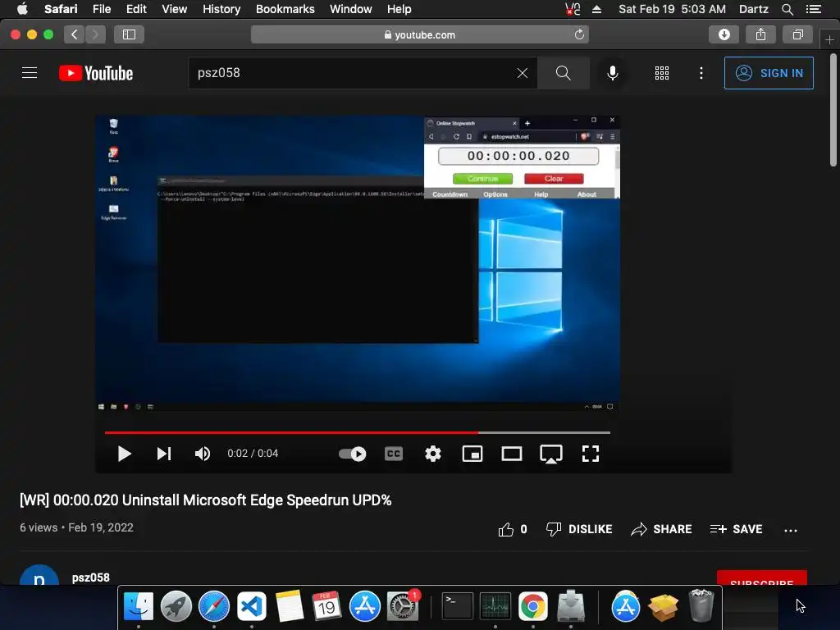The height and width of the screenshot is (630, 840).
Task: Open the Safari menu
Action: [61, 9]
